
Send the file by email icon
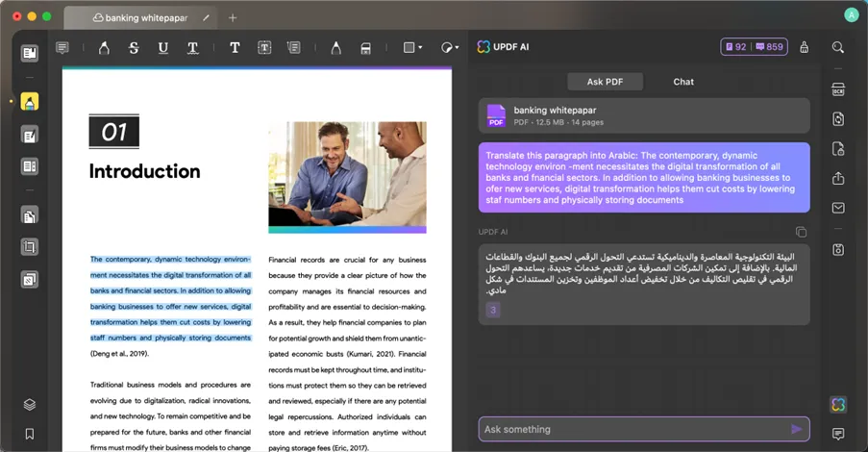[x=838, y=208]
